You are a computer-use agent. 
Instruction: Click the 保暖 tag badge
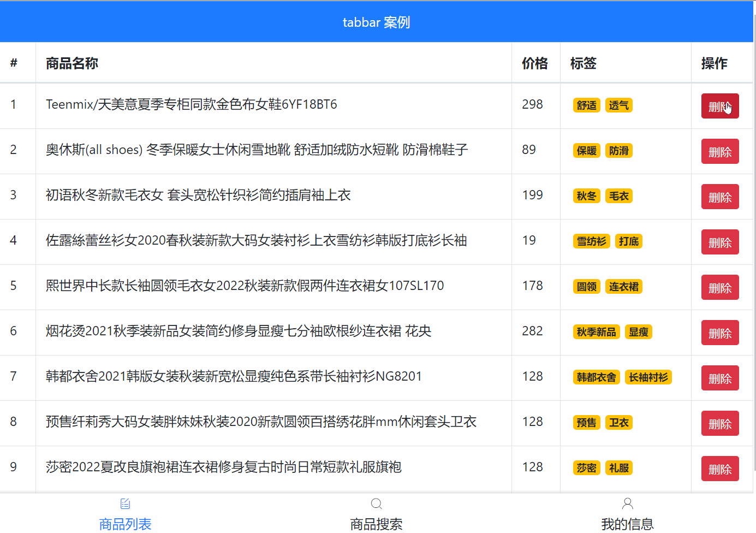[587, 151]
